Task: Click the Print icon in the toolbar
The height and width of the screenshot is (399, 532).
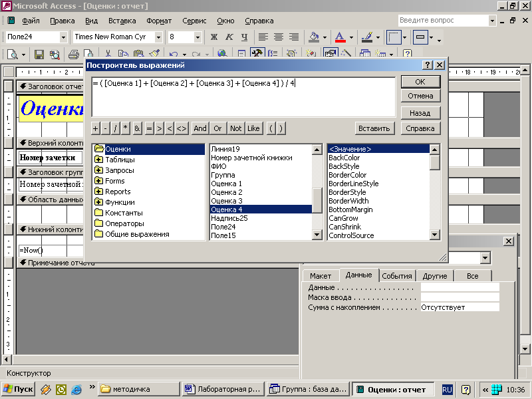Action: pos(73,54)
